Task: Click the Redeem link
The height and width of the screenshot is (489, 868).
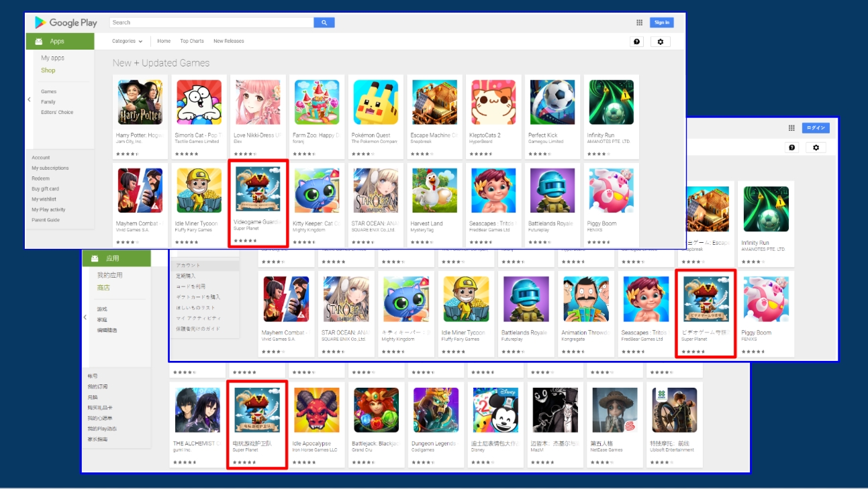Action: click(x=40, y=178)
